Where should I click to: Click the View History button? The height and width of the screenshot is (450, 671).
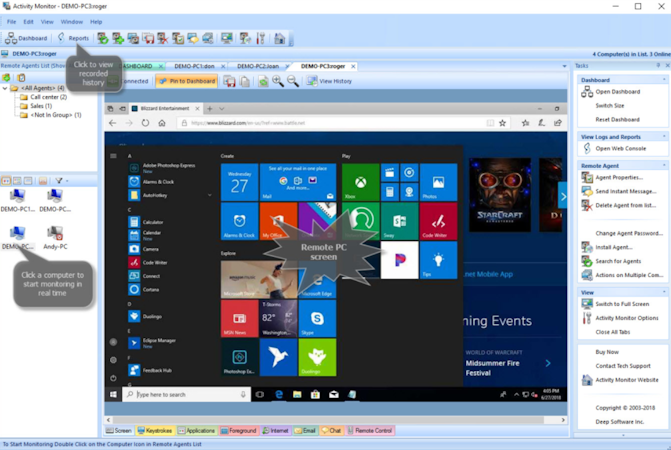pos(330,81)
